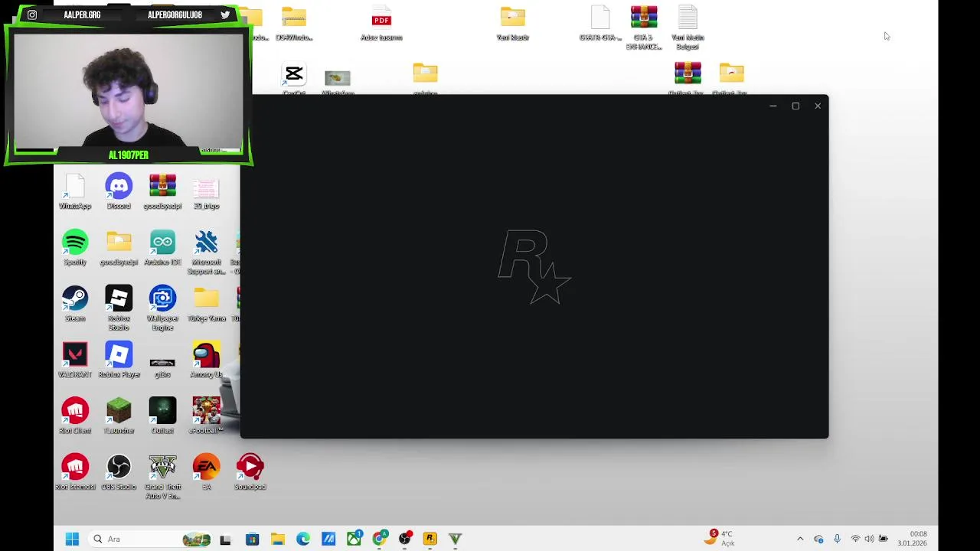Open the Roblox Player shortcut

(119, 359)
